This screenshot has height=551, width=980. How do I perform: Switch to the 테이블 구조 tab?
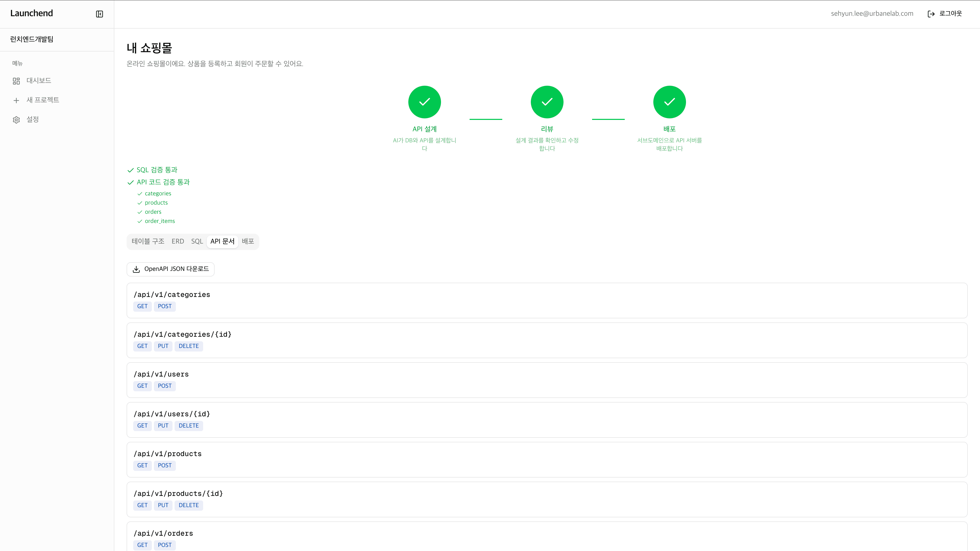click(x=148, y=242)
